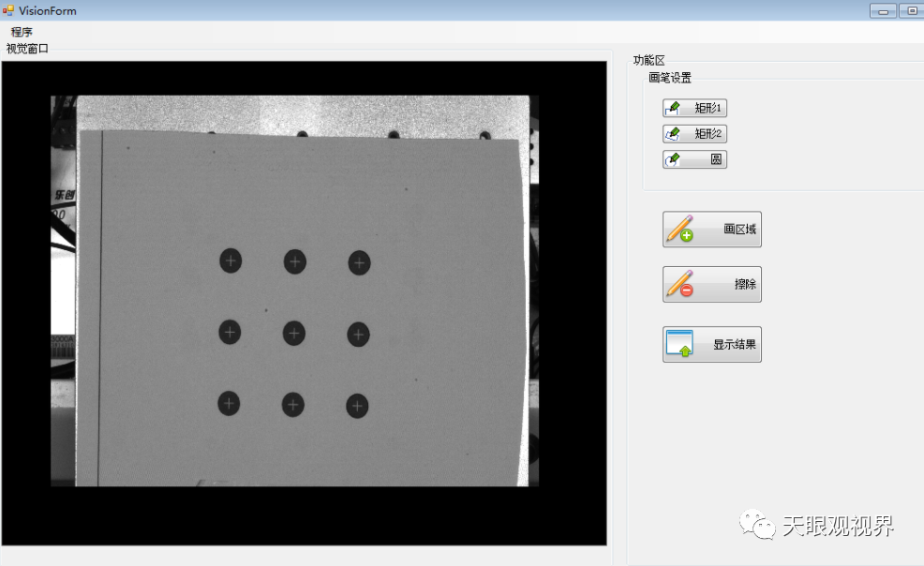Click the 画区域 draw region button
The width and height of the screenshot is (924, 566).
point(711,230)
